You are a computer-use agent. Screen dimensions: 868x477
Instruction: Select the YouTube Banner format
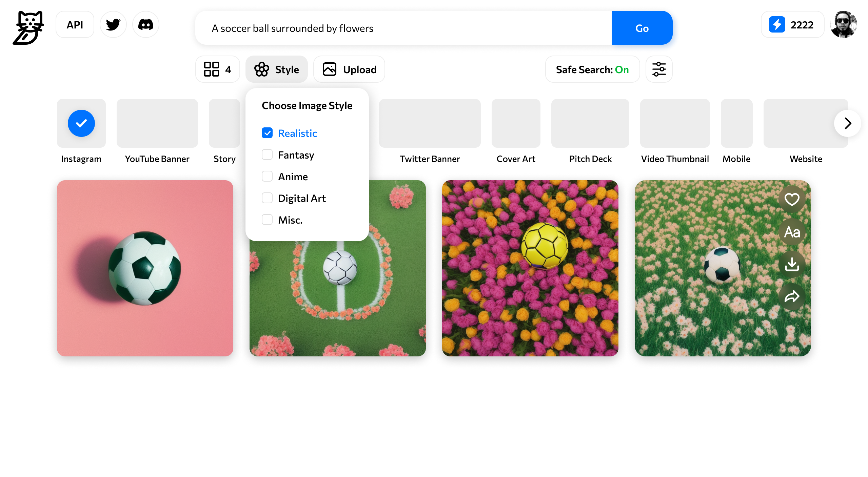click(157, 124)
